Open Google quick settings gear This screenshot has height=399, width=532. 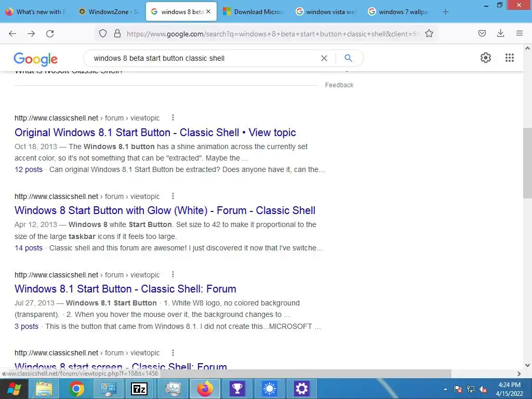tap(486, 58)
